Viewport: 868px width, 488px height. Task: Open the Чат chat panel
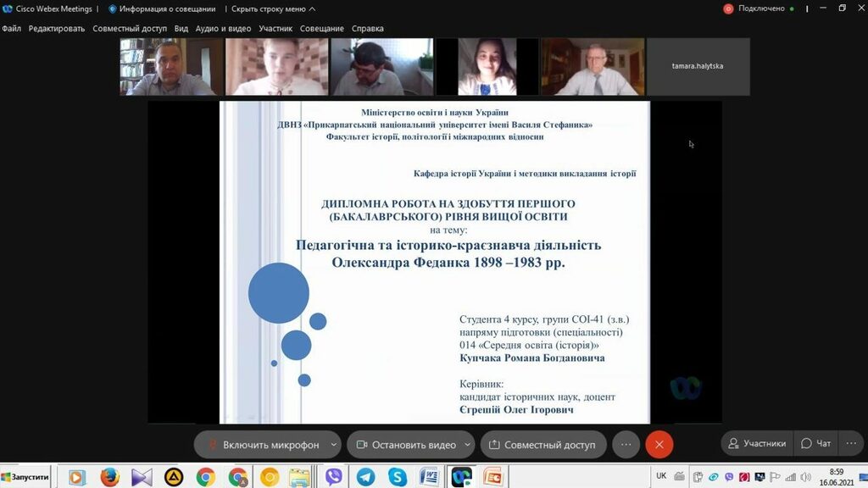pyautogui.click(x=816, y=443)
